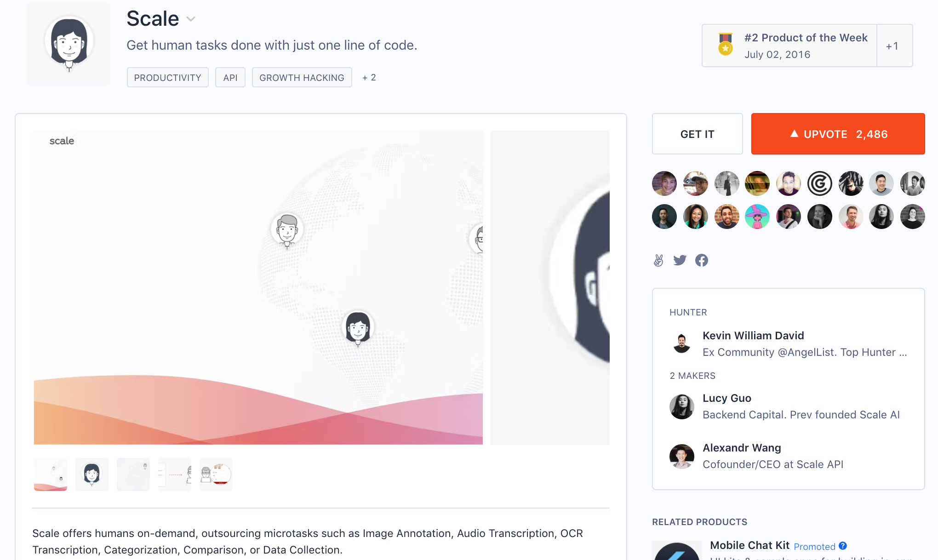Click the pink witch hat voter avatar
Viewport: 938px width, 560px height.
coord(757,217)
